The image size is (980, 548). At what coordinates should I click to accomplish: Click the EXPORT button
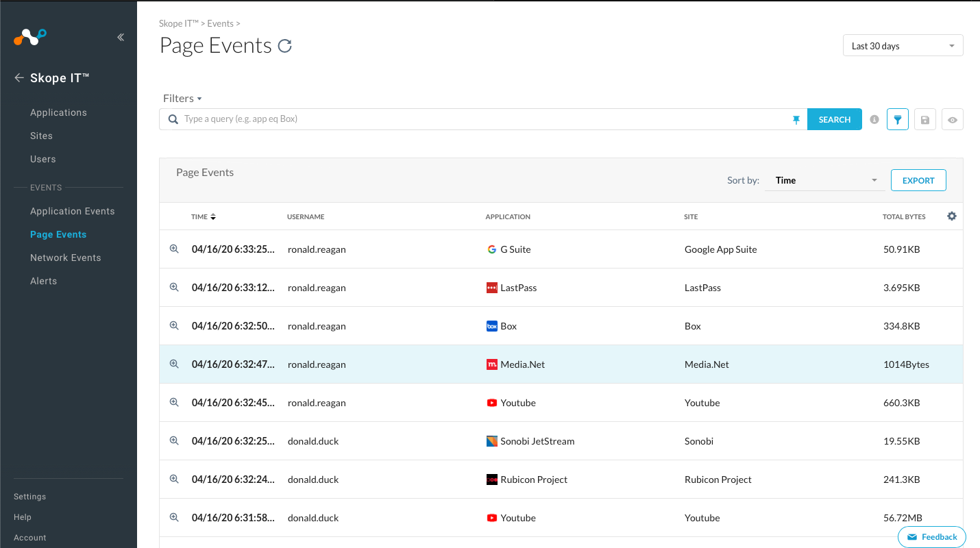[x=918, y=180]
